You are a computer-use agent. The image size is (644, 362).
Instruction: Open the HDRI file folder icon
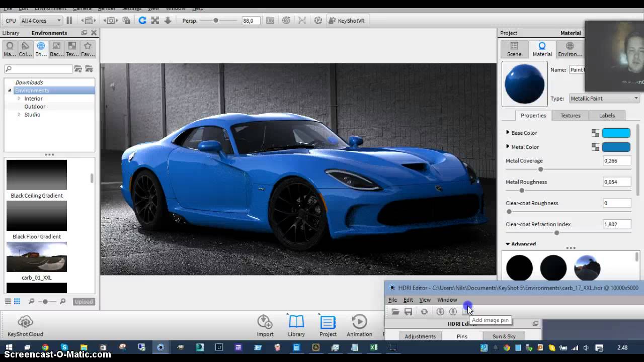395,312
